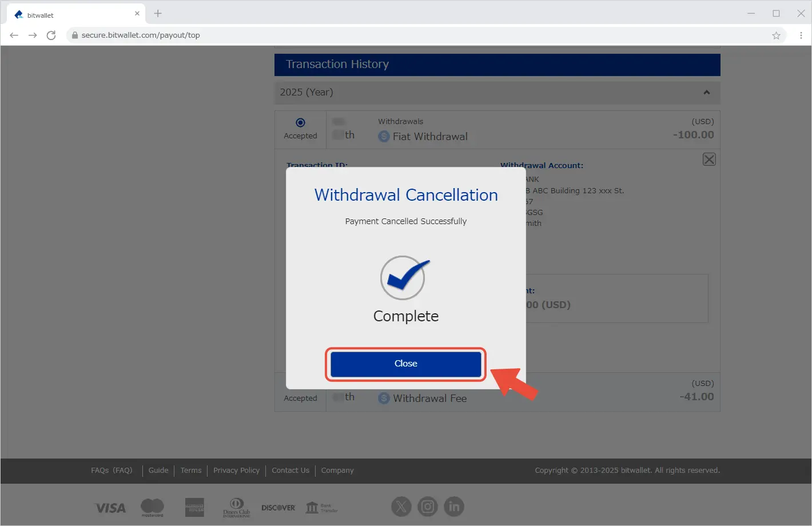Close the bitwallet browser tab
The image size is (812, 526).
tap(137, 14)
